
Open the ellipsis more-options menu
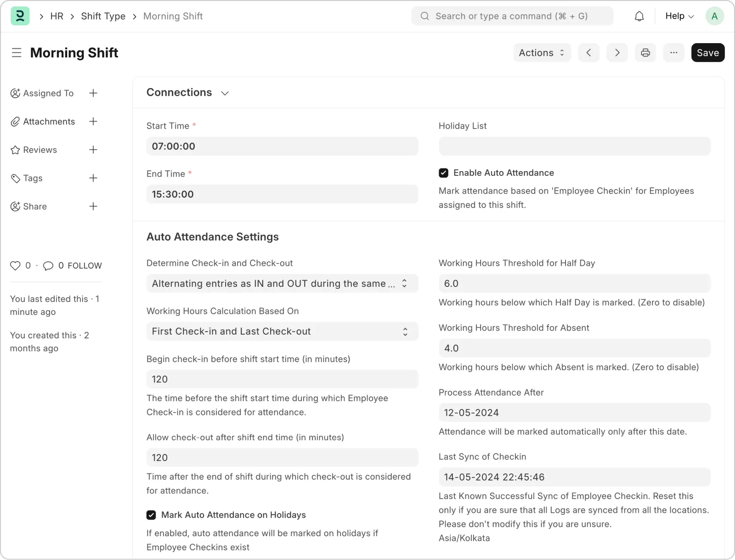pos(674,52)
